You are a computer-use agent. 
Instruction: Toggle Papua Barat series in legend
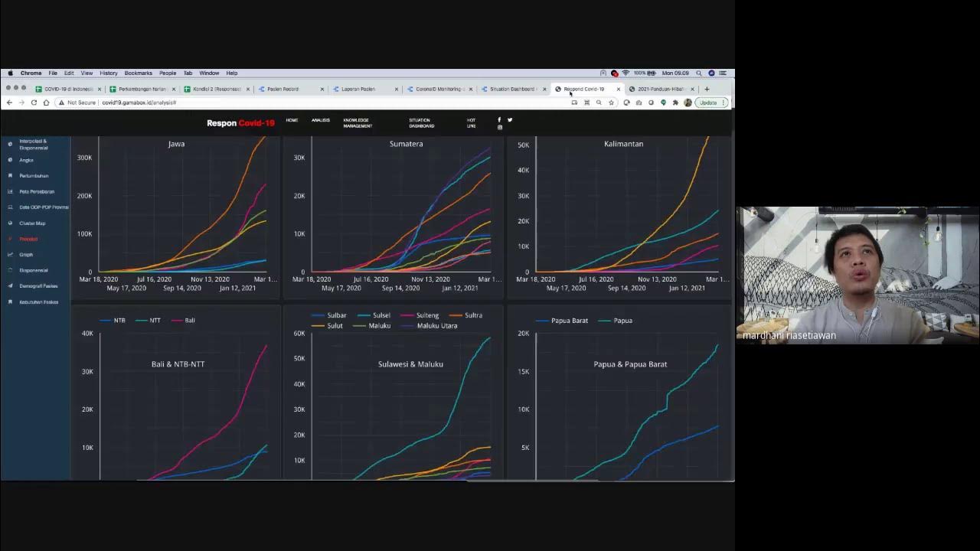(x=562, y=320)
